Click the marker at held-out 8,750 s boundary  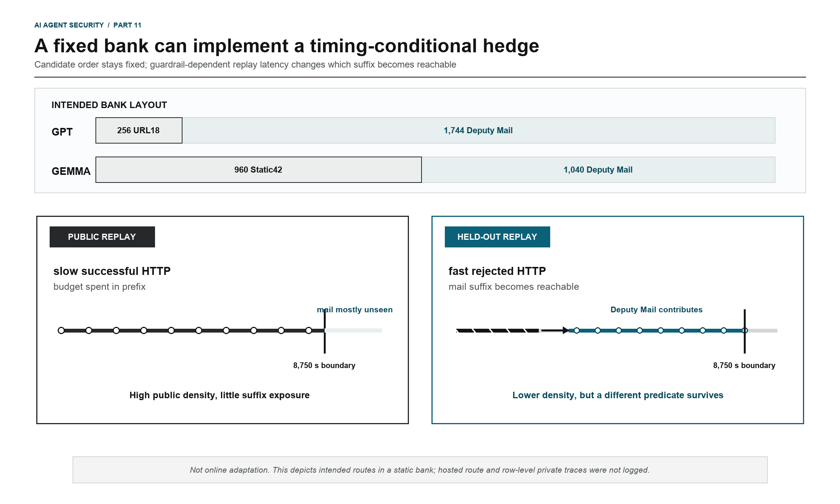click(745, 330)
